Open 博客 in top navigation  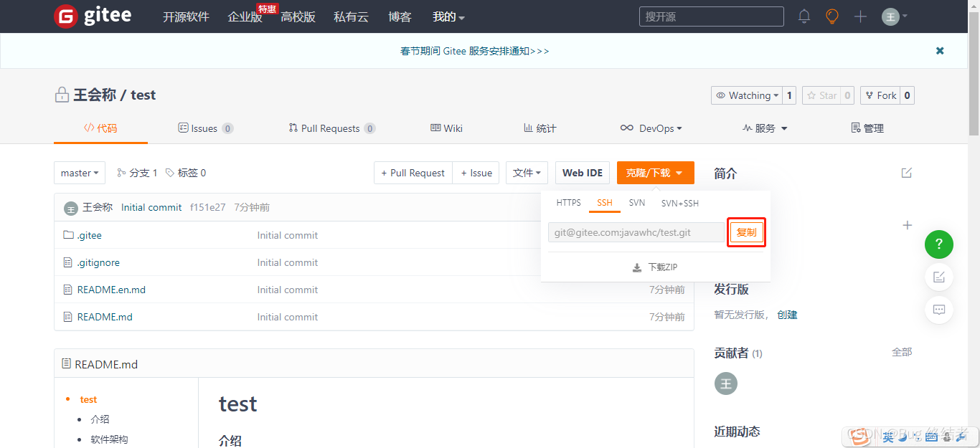click(400, 16)
